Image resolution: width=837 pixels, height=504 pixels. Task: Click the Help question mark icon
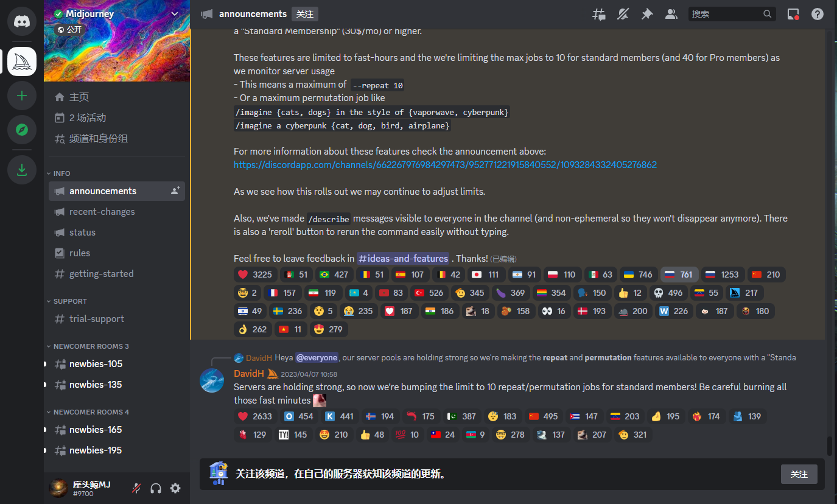click(818, 14)
